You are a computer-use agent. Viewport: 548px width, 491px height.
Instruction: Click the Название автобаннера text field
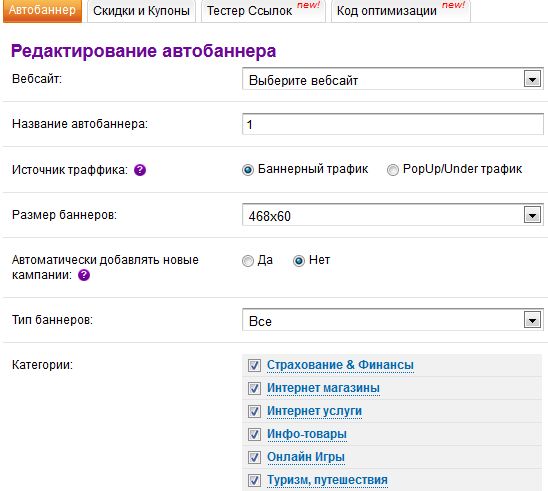[x=392, y=124]
